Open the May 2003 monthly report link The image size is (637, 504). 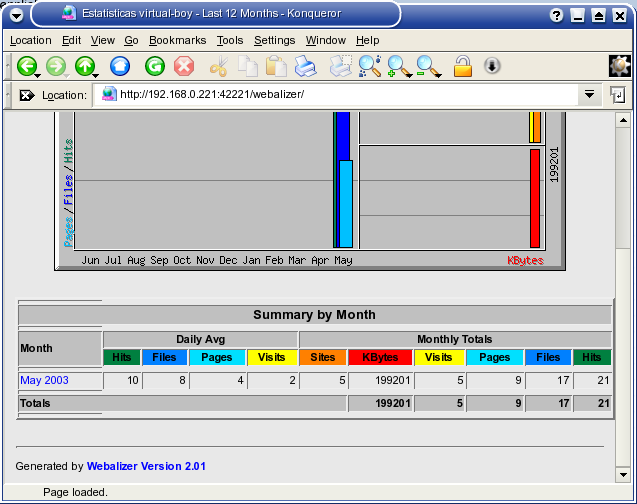44,381
